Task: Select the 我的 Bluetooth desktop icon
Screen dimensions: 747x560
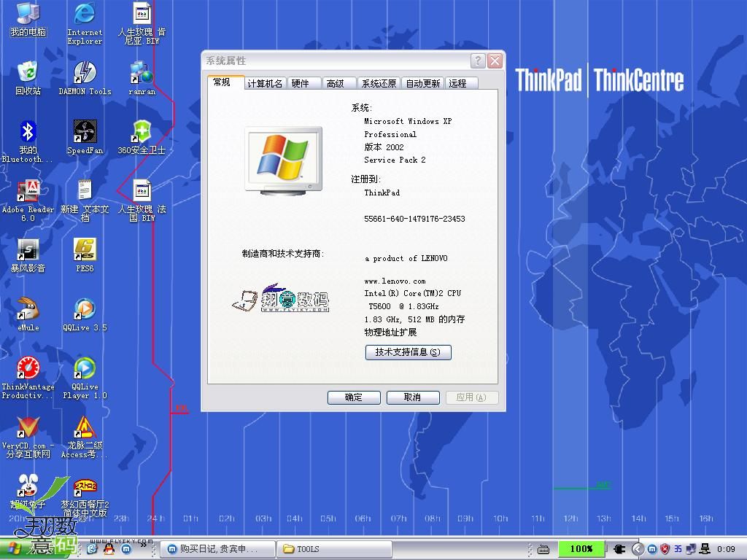Action: pos(28,141)
